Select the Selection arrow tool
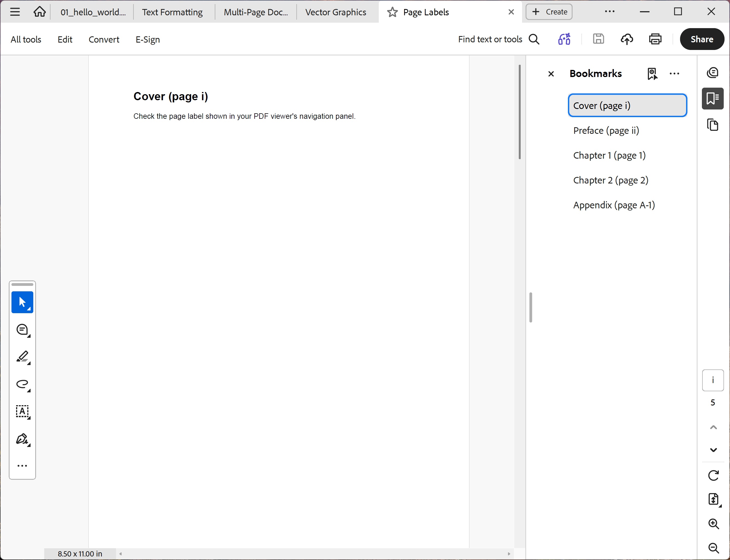 pyautogui.click(x=22, y=302)
